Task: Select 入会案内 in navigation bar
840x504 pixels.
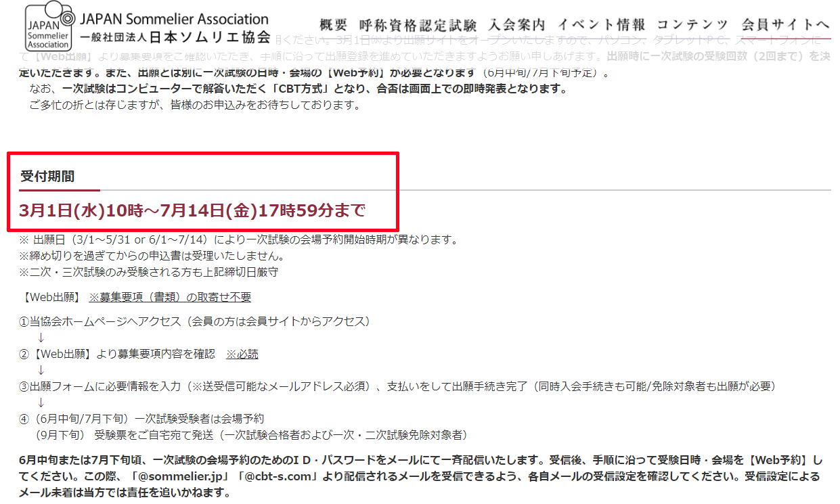Action: point(516,26)
